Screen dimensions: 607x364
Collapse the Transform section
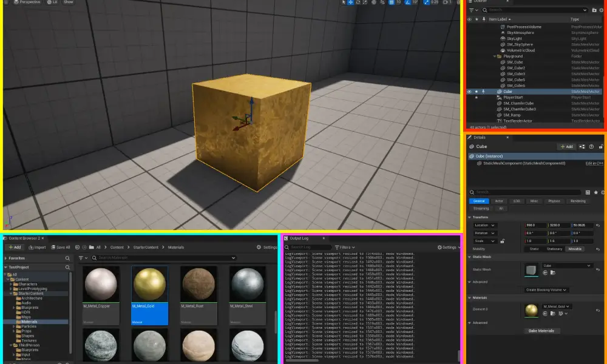tap(470, 217)
